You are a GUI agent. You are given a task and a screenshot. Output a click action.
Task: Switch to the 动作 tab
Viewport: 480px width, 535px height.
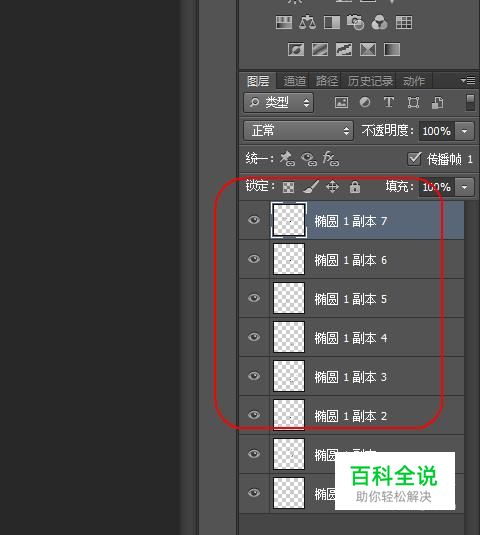[x=414, y=81]
